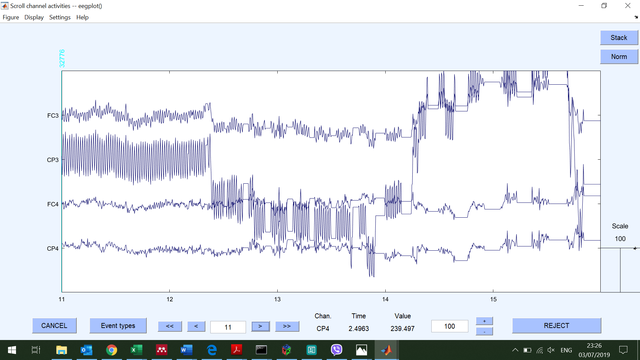Open the command prompt icon in the taskbar

[x=261, y=350]
